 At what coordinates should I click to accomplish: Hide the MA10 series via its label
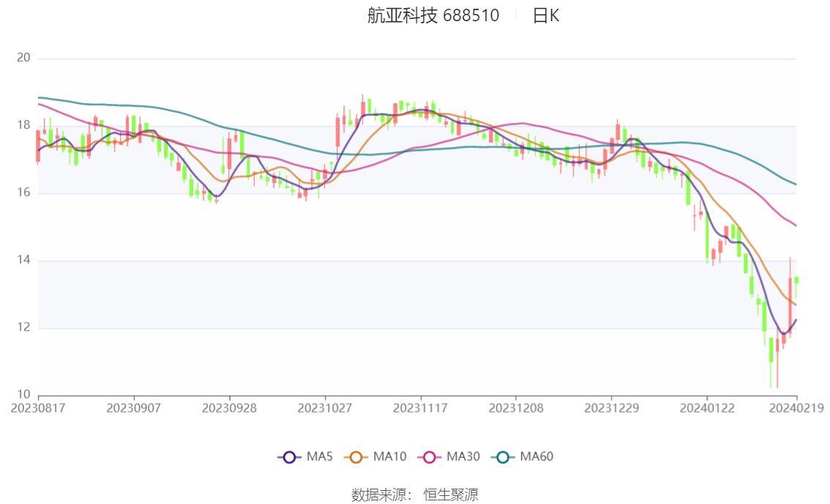coord(389,457)
